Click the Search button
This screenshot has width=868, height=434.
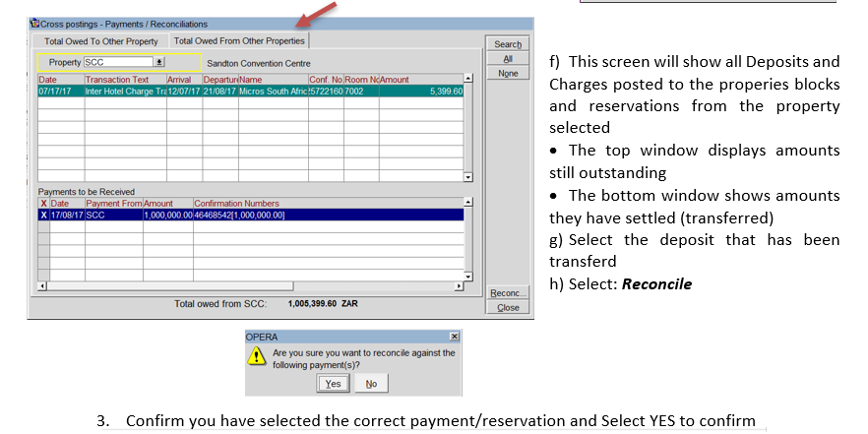click(x=508, y=44)
